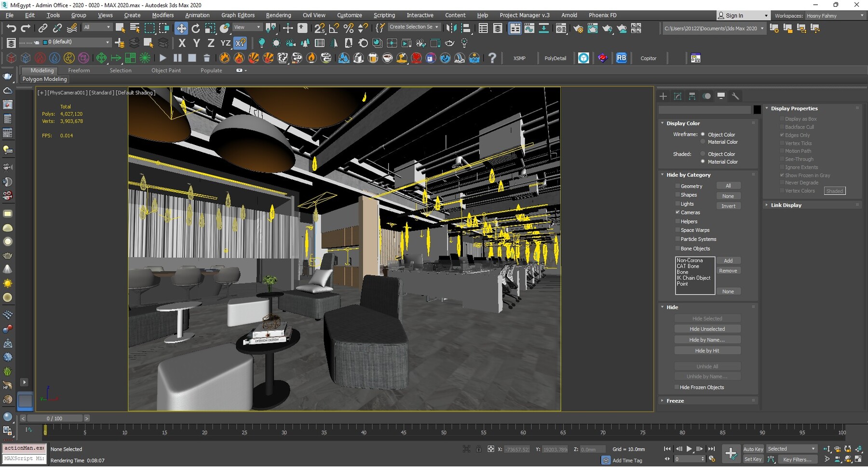Screen dimensions: 868x470
Task: Switch to the Freeform ribbon tab
Action: pyautogui.click(x=79, y=70)
